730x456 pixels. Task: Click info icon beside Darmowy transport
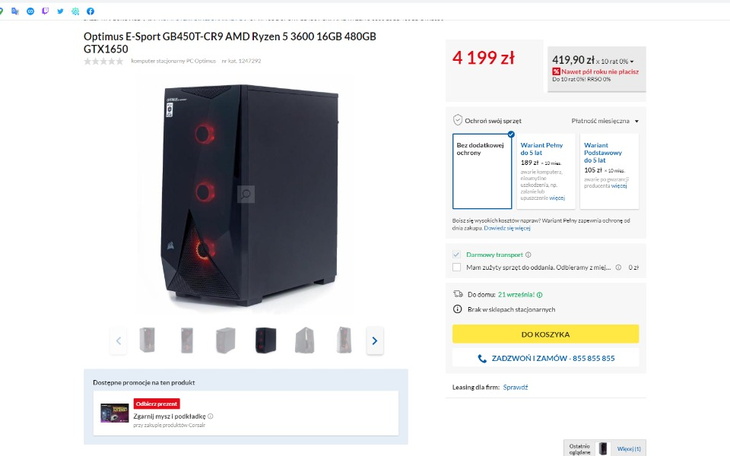click(x=529, y=255)
